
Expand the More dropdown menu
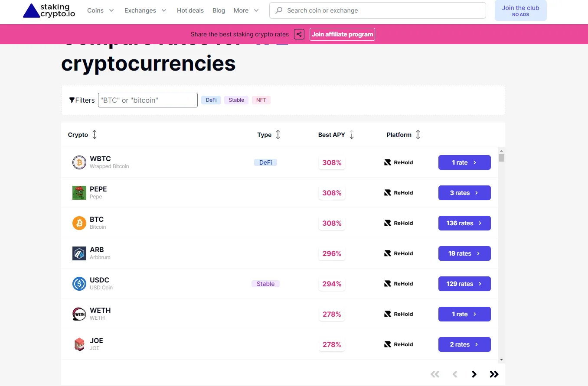pyautogui.click(x=246, y=10)
